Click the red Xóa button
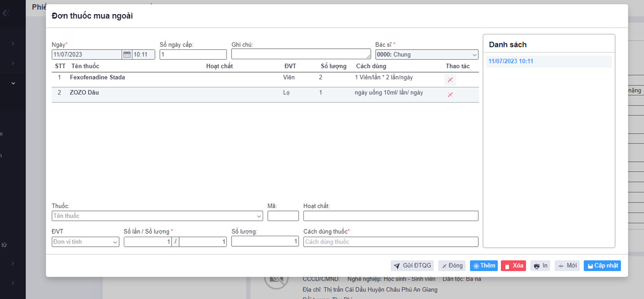This screenshot has height=299, width=644. [514, 266]
